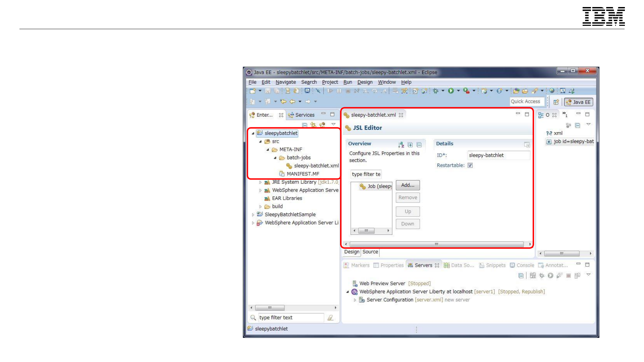The width and height of the screenshot is (644, 362).
Task: Click the New wizard toolbar icon
Action: 252,91
